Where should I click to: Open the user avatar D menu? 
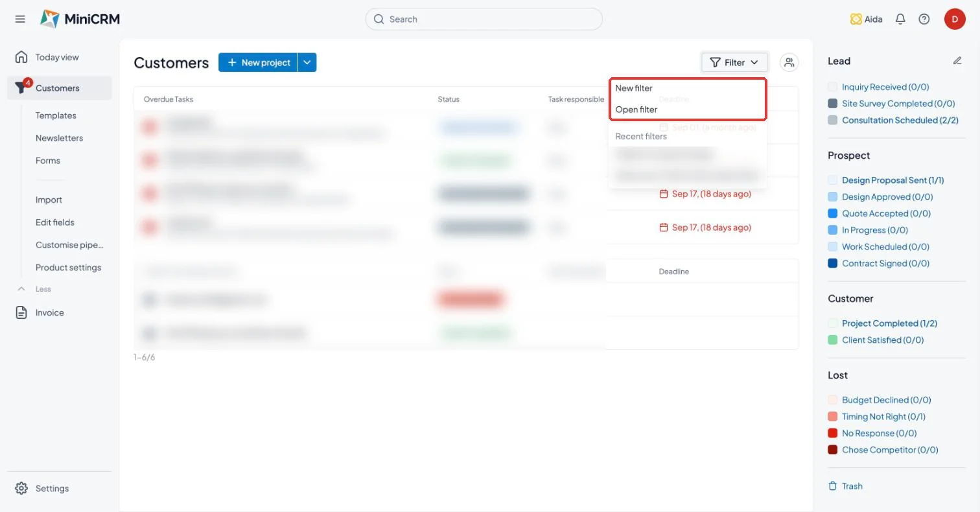tap(955, 19)
